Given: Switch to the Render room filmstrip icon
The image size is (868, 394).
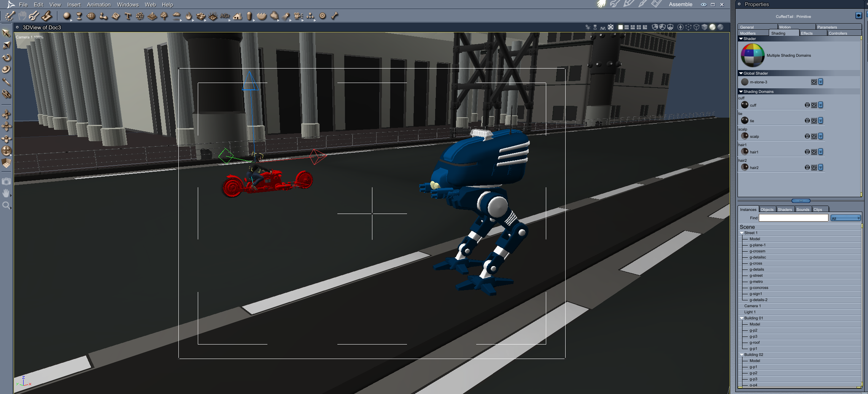Looking at the screenshot, I should tap(657, 4).
